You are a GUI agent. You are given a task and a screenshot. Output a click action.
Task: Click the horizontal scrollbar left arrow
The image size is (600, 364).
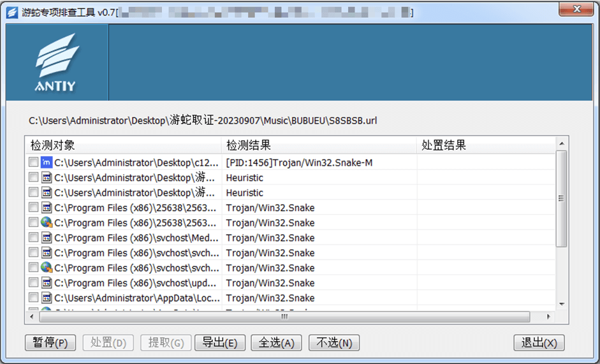(x=32, y=317)
